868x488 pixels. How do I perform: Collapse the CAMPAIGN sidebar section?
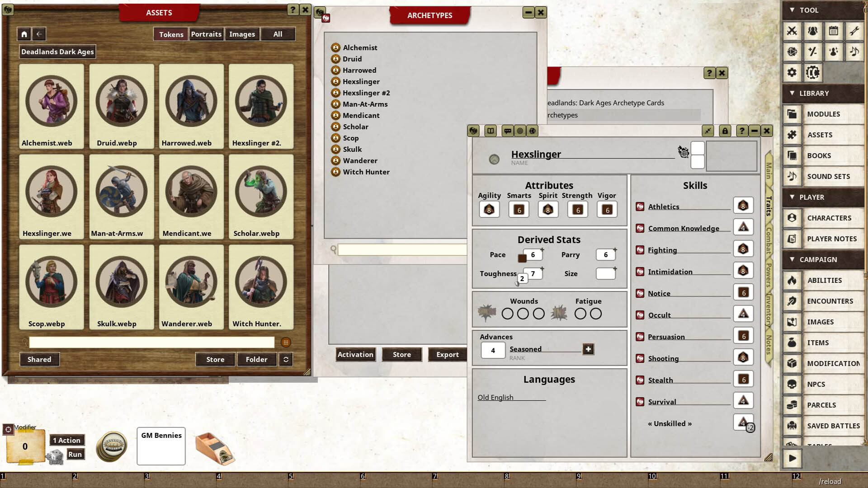792,259
